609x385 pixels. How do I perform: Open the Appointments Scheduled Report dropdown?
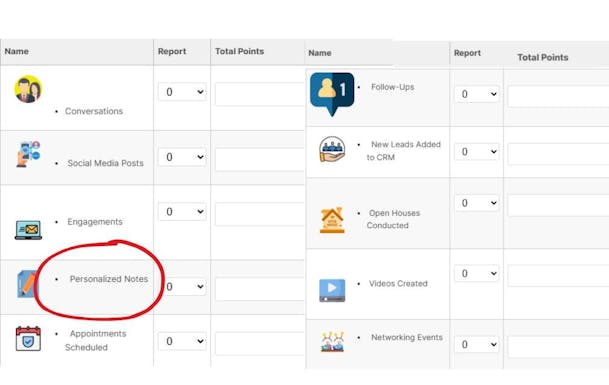click(x=182, y=341)
